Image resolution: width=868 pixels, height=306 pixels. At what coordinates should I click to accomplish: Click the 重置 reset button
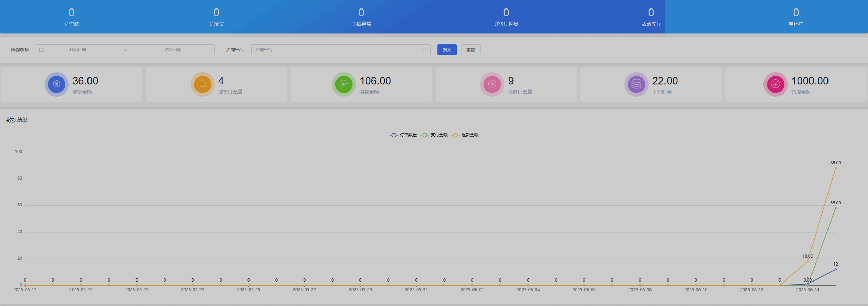[470, 50]
